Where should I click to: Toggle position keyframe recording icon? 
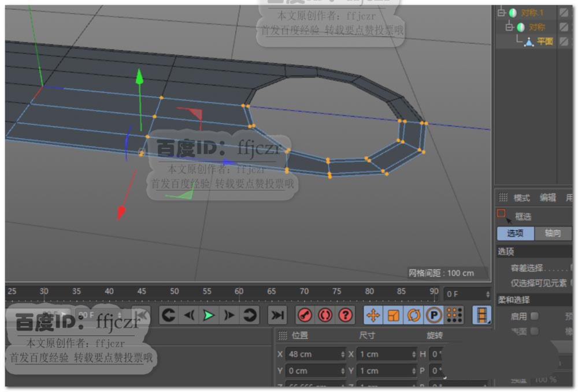click(x=373, y=315)
